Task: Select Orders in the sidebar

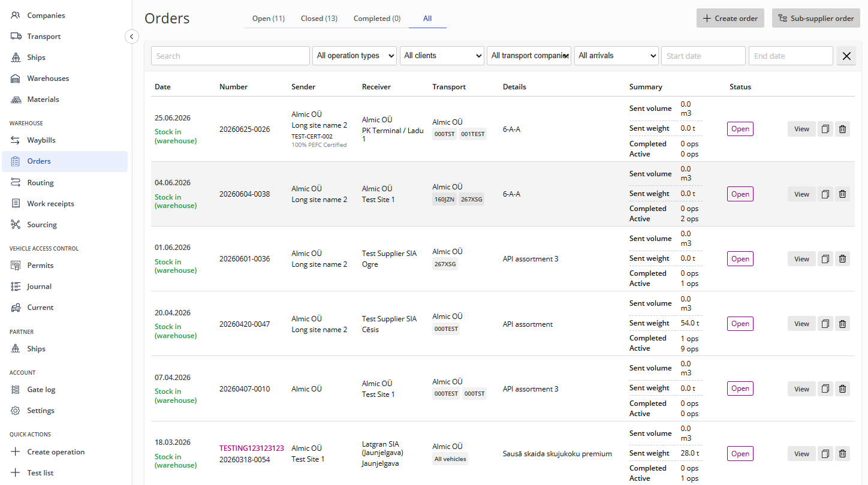Action: click(x=65, y=161)
